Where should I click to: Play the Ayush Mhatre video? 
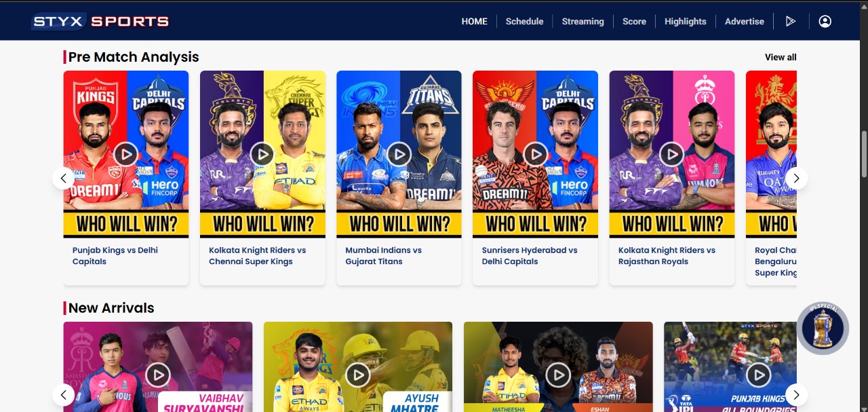pyautogui.click(x=357, y=374)
